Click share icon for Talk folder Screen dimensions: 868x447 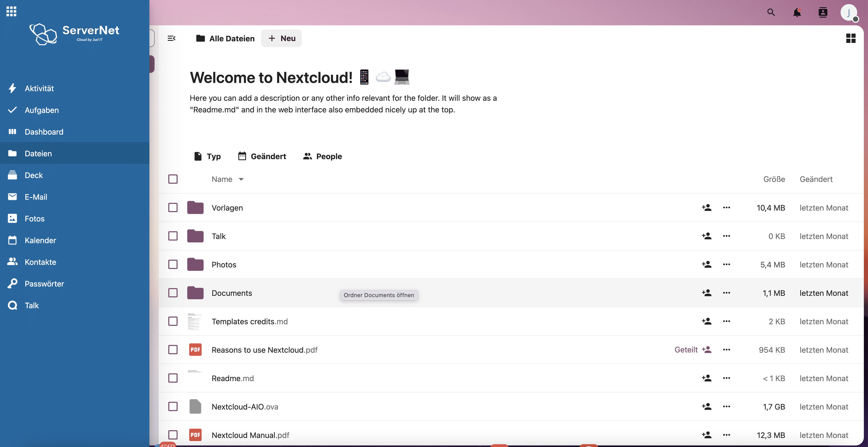pyautogui.click(x=707, y=236)
